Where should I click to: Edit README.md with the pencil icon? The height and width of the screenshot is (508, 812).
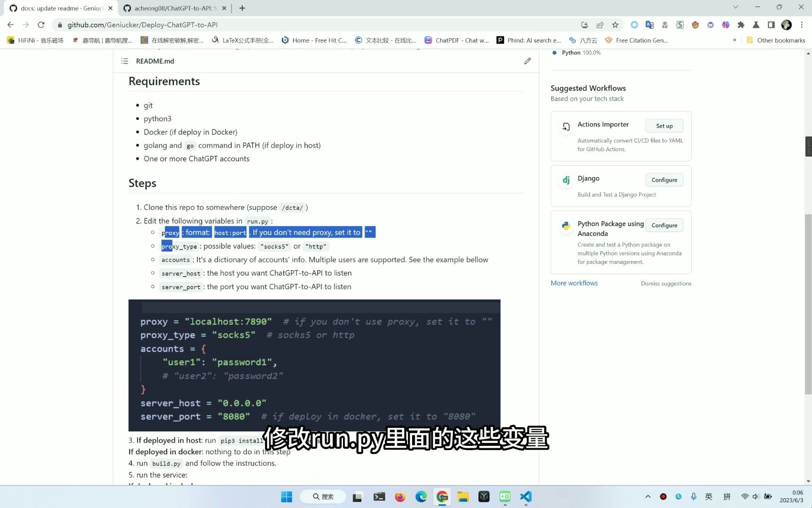click(528, 61)
